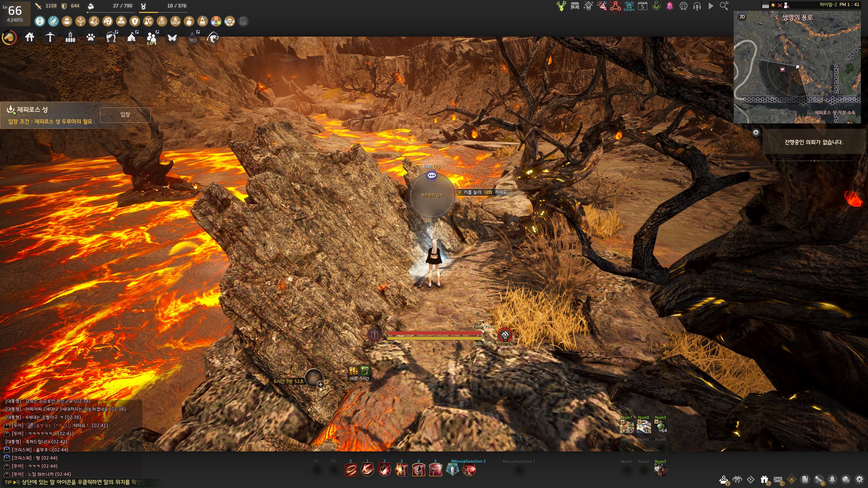
Task: Use the Num3 quick slot item
Action: click(660, 470)
